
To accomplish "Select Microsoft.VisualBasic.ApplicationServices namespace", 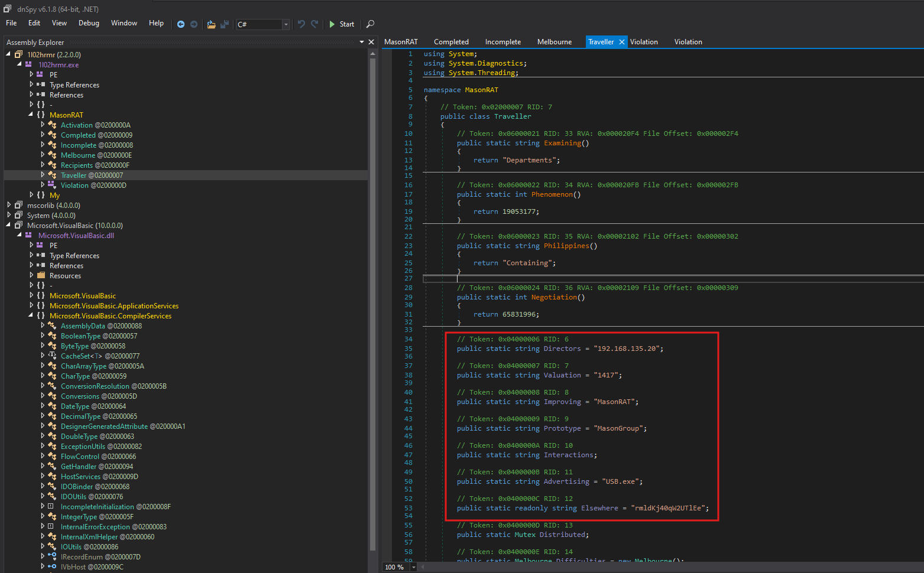I will (x=114, y=306).
